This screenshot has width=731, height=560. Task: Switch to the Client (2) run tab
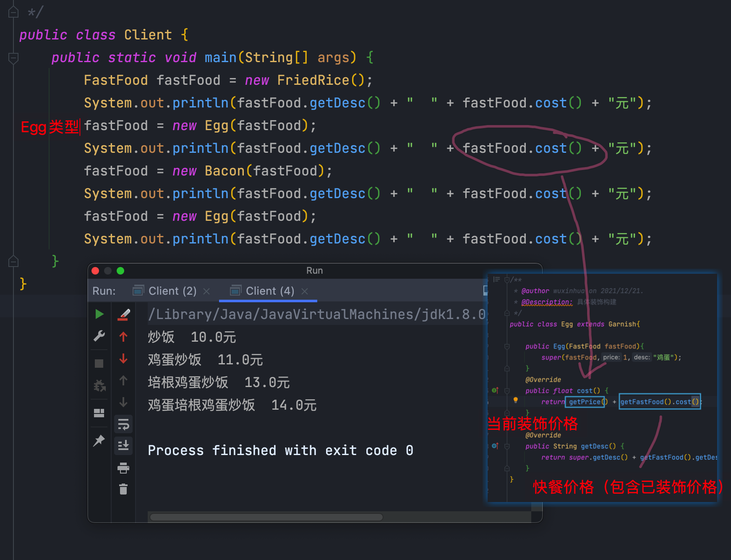coord(165,291)
